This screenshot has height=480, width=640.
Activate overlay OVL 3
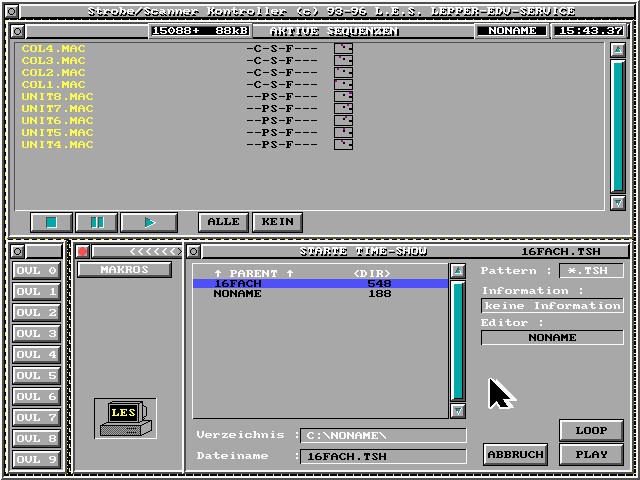pos(37,334)
